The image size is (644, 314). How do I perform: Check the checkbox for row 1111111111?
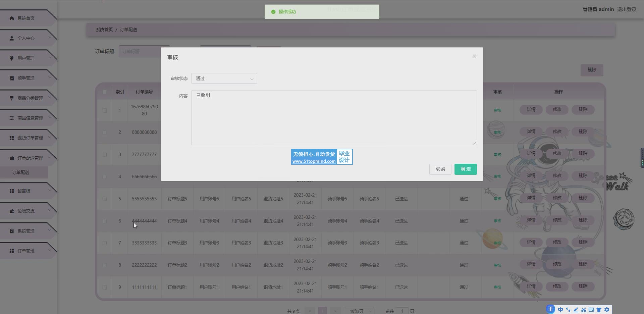[105, 287]
